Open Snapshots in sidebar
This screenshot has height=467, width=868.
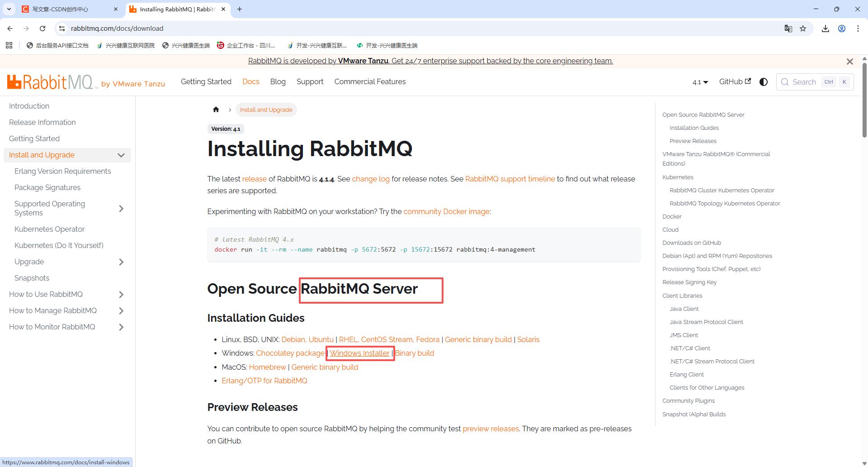point(32,278)
